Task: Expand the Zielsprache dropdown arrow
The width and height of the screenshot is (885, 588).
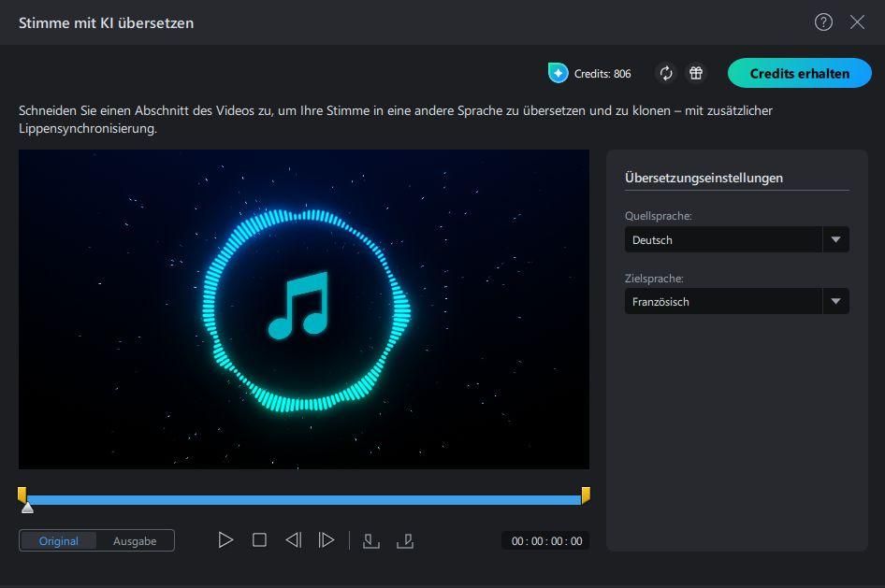Action: point(835,302)
